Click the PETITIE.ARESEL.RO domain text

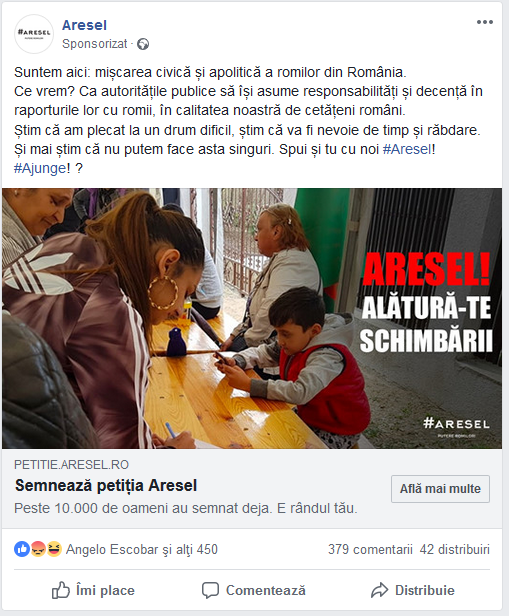71,465
